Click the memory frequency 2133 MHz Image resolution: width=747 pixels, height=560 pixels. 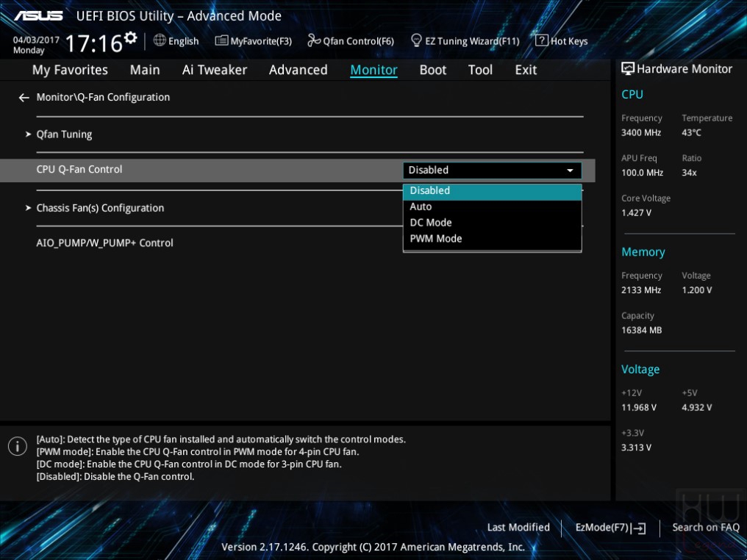click(641, 290)
